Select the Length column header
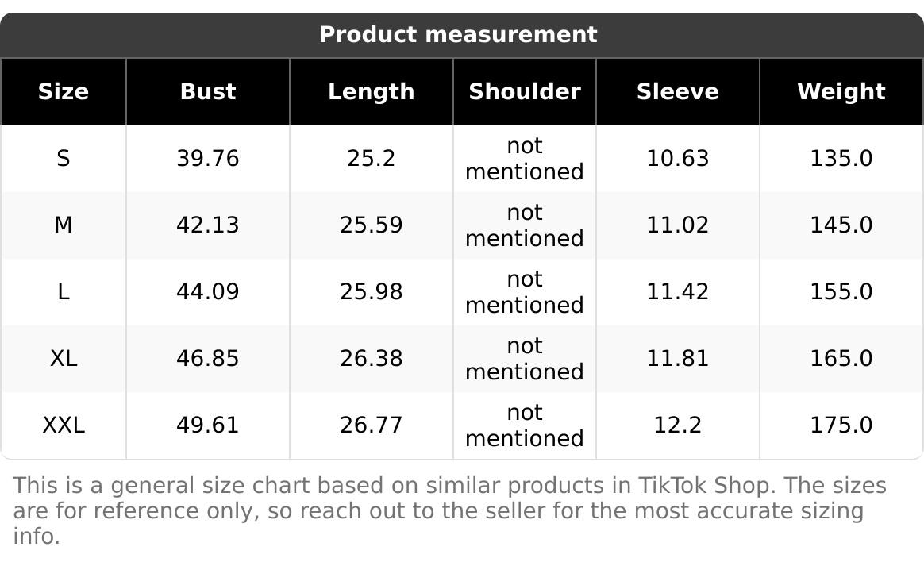 [x=371, y=92]
